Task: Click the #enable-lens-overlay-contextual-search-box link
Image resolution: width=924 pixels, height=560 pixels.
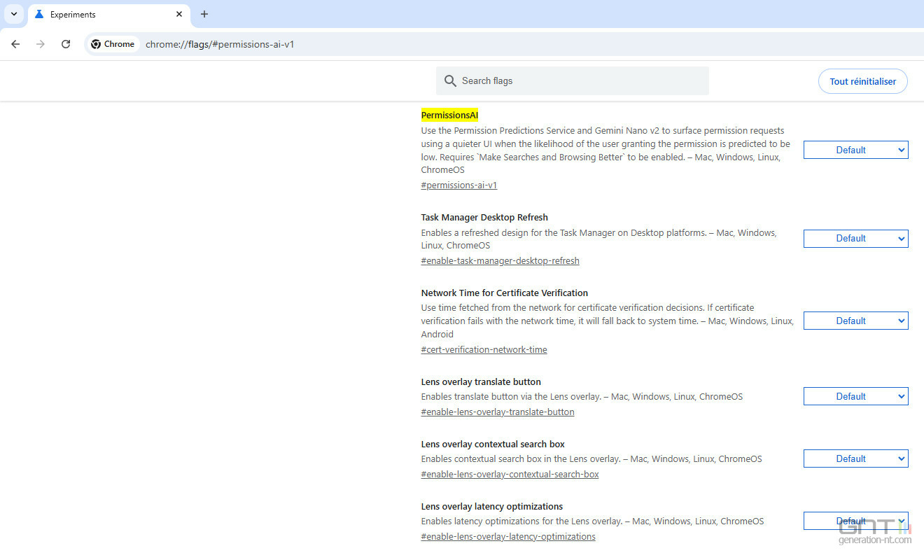Action: pos(510,475)
